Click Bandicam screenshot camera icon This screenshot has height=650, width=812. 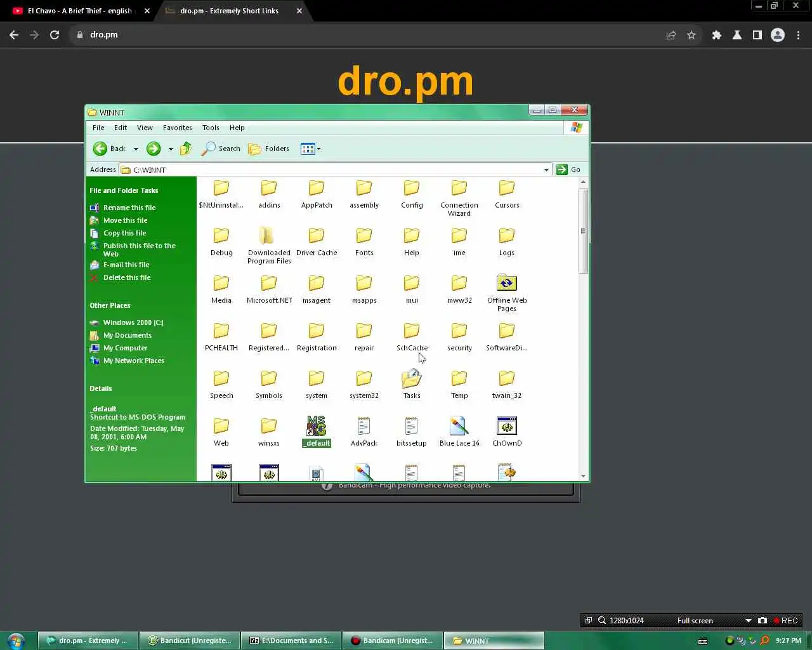(763, 620)
